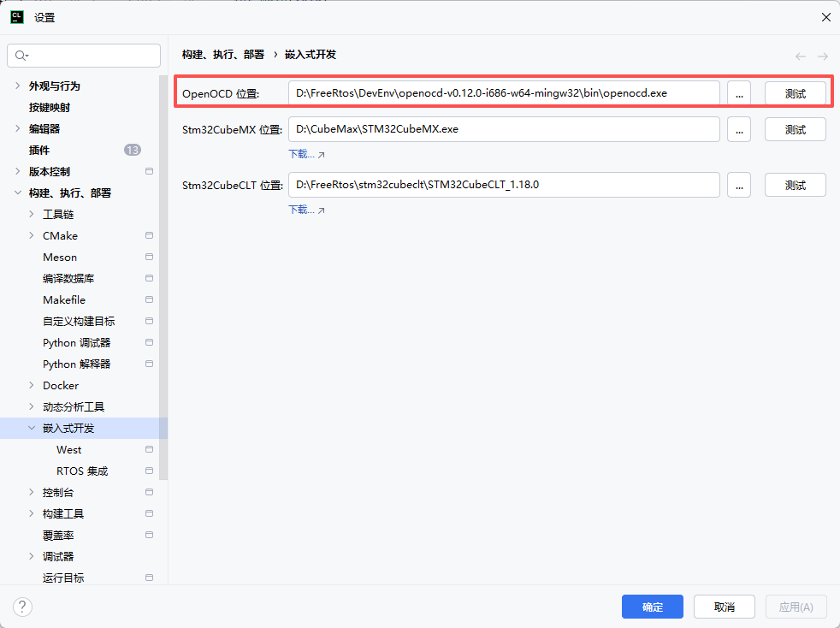Image resolution: width=840 pixels, height=628 pixels.
Task: Test the Stm32CubeCLT location with 测试
Action: pos(796,185)
